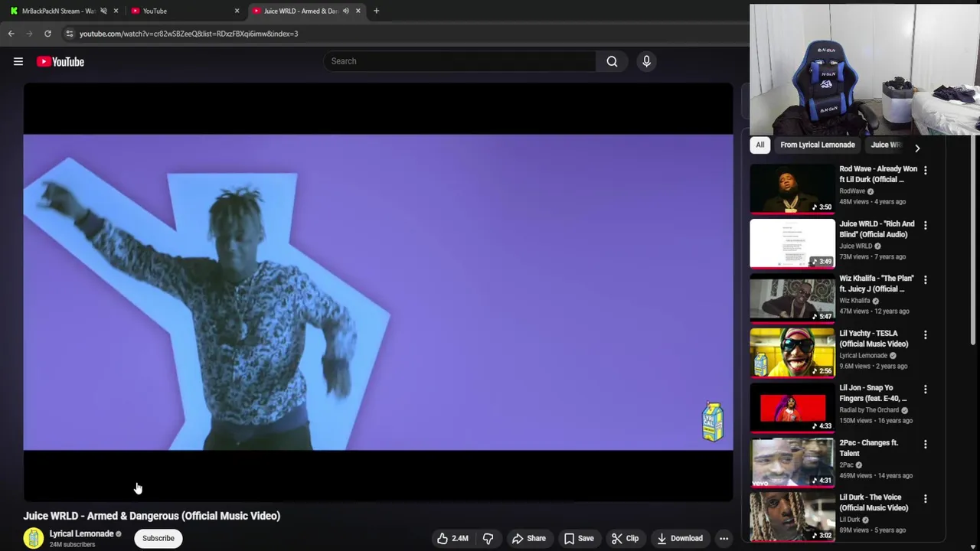Open options menu for Lil Yachty TESLA
980x551 pixels.
point(925,334)
